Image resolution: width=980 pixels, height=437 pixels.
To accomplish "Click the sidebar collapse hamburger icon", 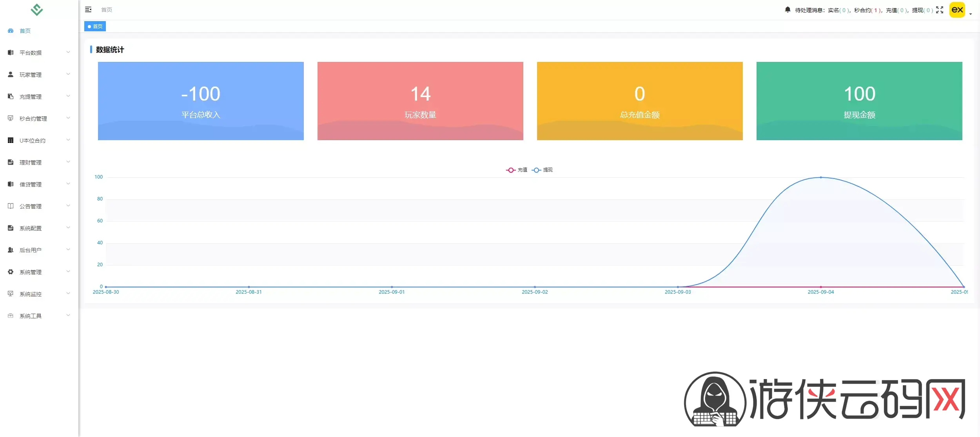I will click(x=88, y=9).
